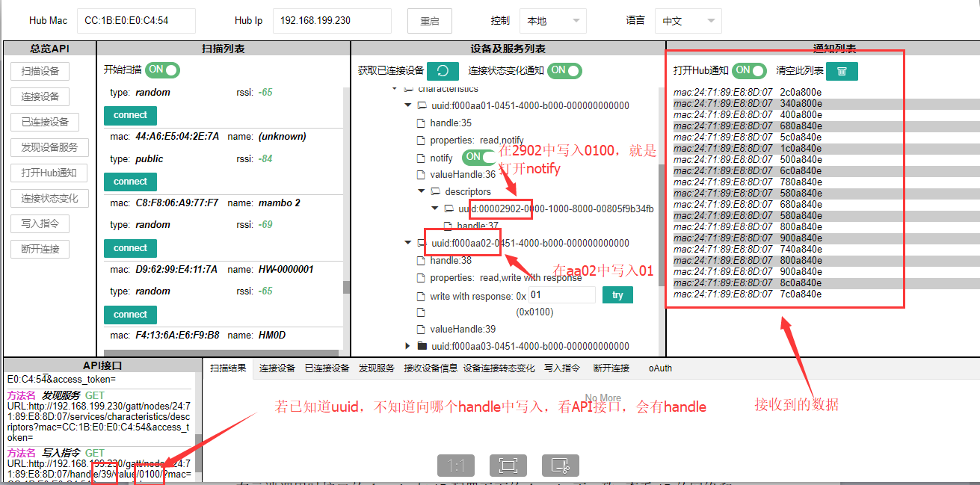Viewport: 980px width, 485px height.
Task: Click the monitor icon beside descriptors node
Action: coord(435,191)
